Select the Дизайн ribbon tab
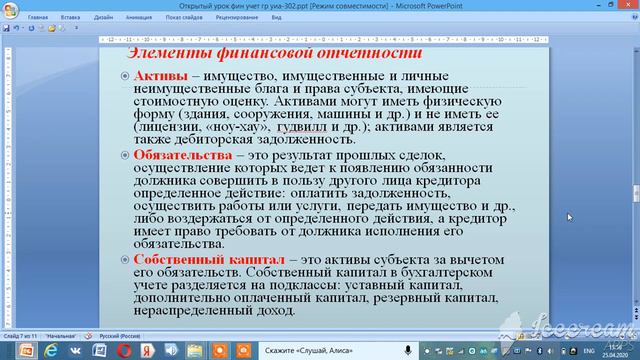This screenshot has width=640, height=360. coord(103,18)
